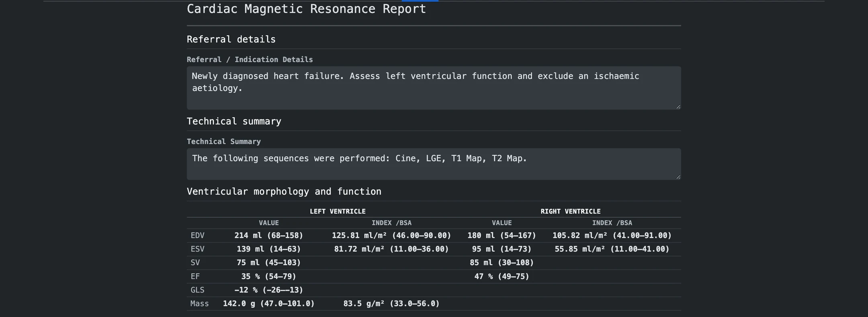Click the 'Referral details' section heading
The height and width of the screenshot is (317, 868).
point(231,39)
